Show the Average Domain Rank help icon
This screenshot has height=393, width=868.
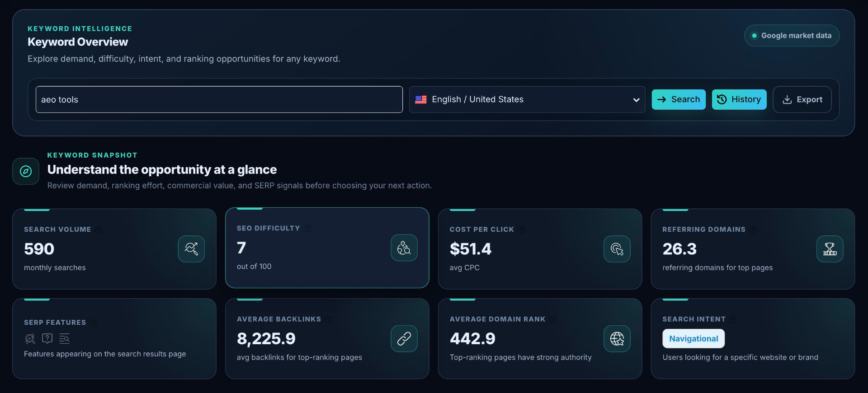pos(553,320)
